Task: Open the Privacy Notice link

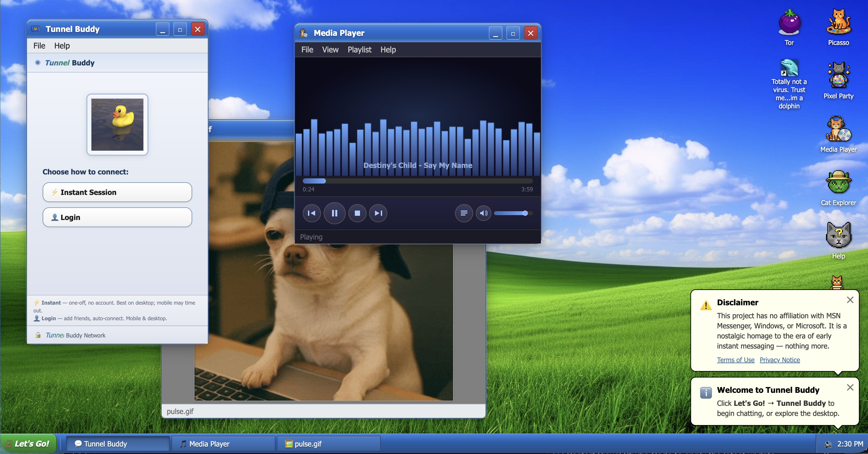Action: (x=780, y=360)
